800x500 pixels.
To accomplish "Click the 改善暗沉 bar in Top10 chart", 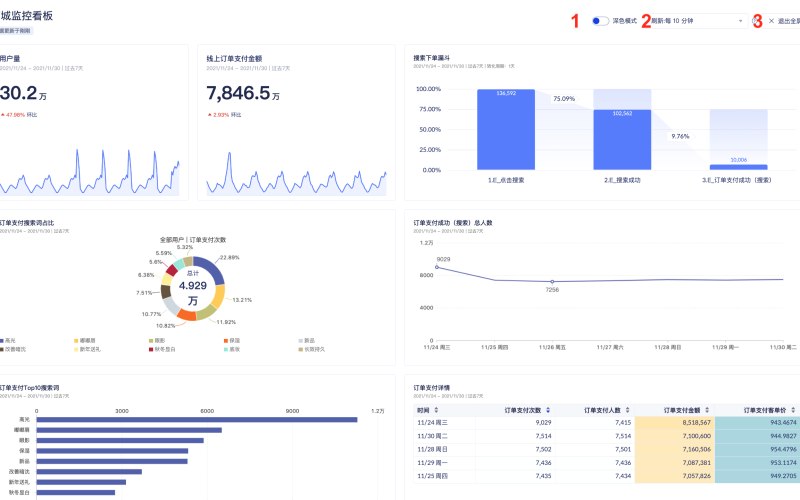I will pos(89,471).
